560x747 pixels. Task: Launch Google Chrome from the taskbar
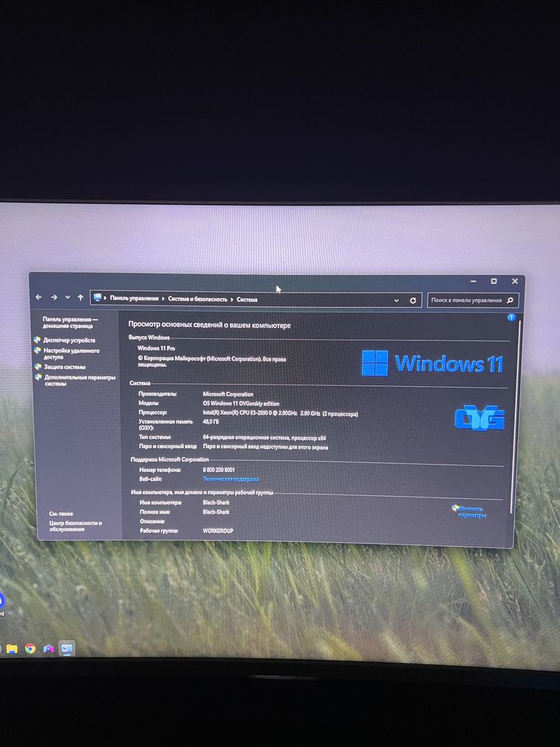coord(30,649)
